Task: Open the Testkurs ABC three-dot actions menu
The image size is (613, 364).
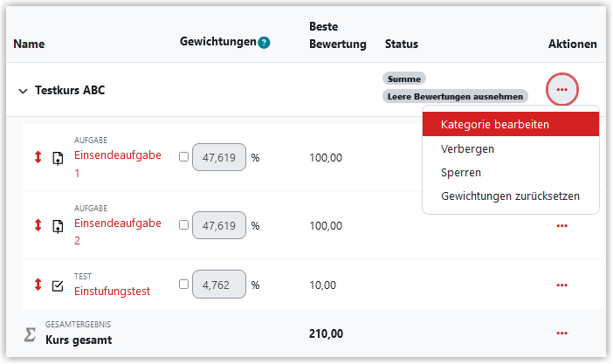Action: coord(561,90)
